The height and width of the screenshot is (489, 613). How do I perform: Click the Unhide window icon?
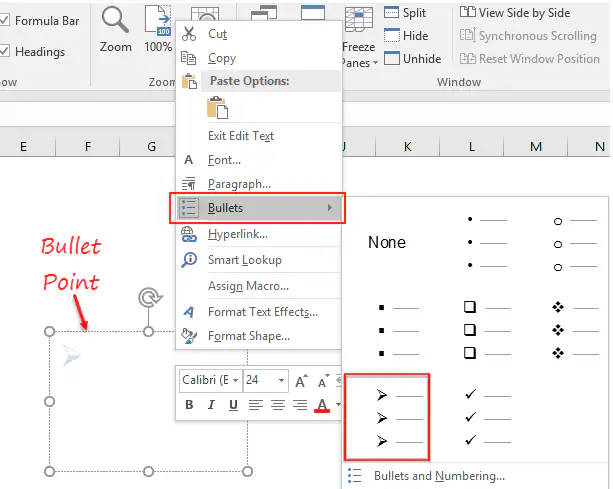click(391, 59)
